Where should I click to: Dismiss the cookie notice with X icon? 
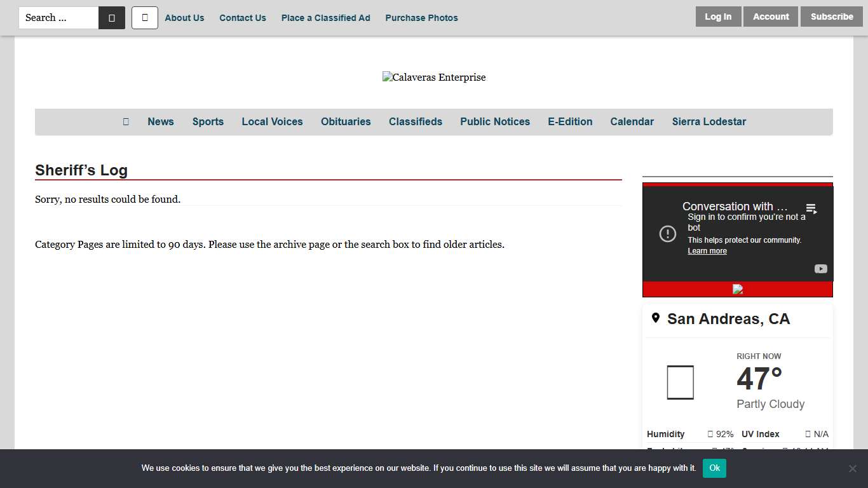852,468
